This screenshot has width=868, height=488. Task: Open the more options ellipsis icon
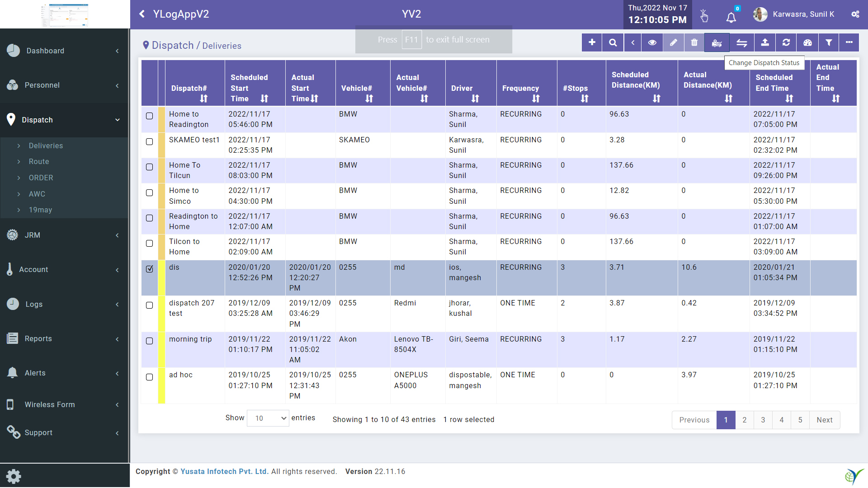point(849,42)
